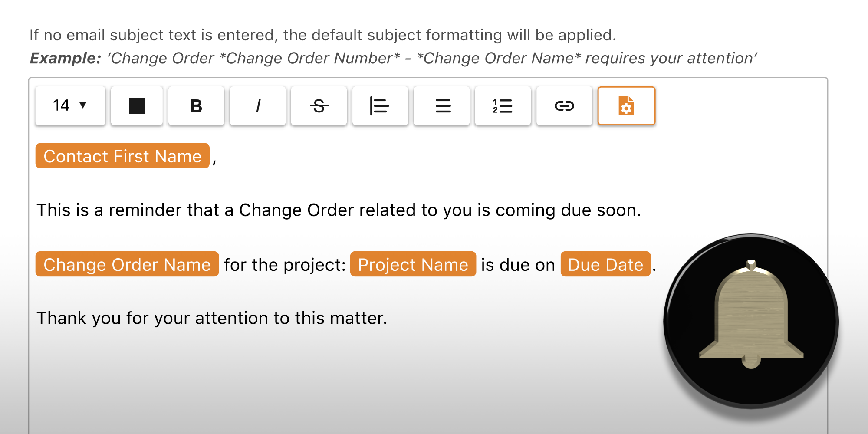Select the Contact First Name token
This screenshot has width=868, height=434.
pos(123,156)
